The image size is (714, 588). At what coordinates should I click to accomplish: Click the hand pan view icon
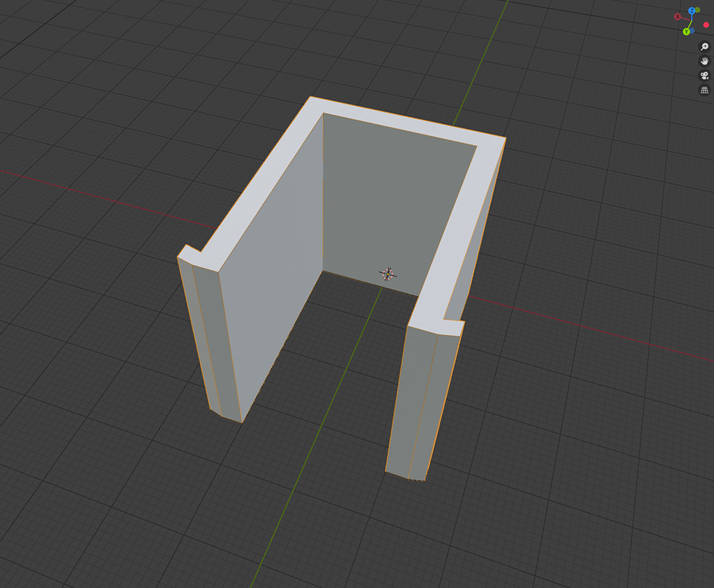pyautogui.click(x=704, y=61)
